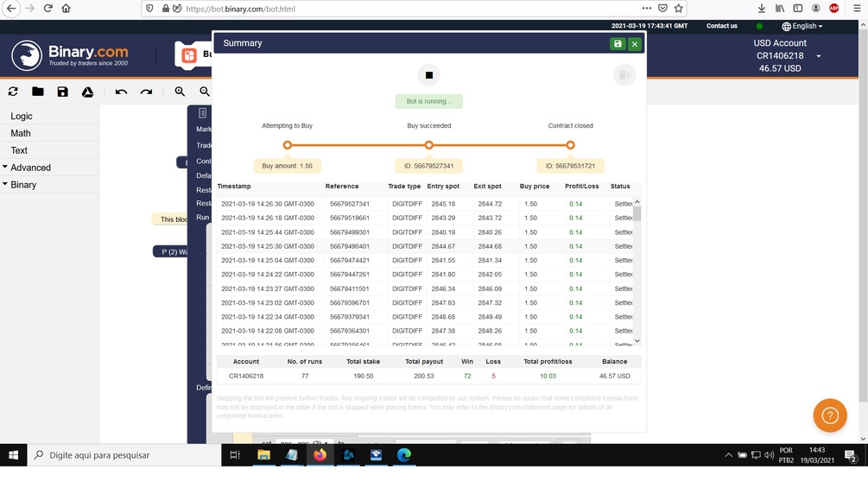Open the Contact us link
The width and height of the screenshot is (868, 488).
point(721,26)
